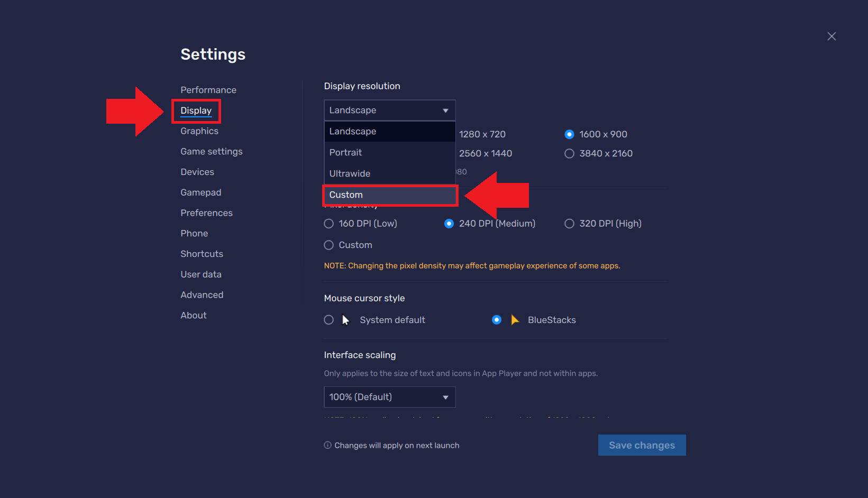Select the 3840 x 2160 resolution
Screen dimensions: 868x498
click(x=569, y=153)
